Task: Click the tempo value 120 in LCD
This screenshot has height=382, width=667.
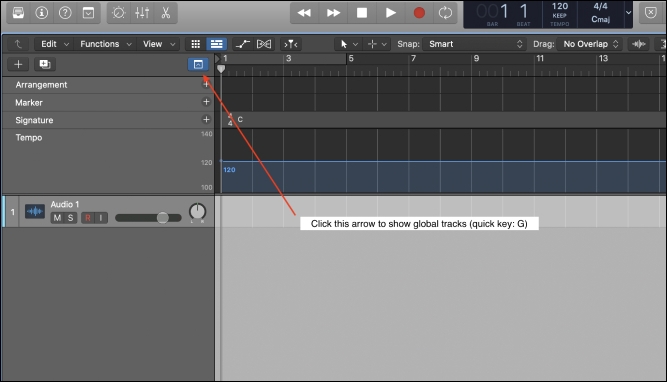Action: [560, 6]
